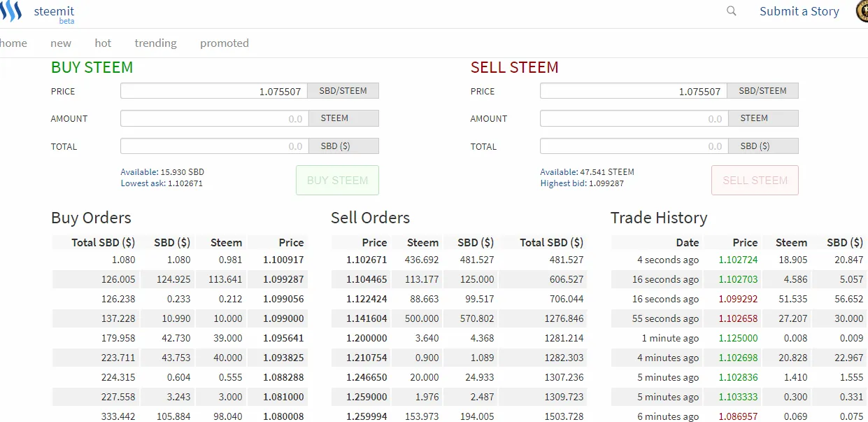Click trade history price 1.102698
This screenshot has height=422, width=868.
click(x=739, y=358)
